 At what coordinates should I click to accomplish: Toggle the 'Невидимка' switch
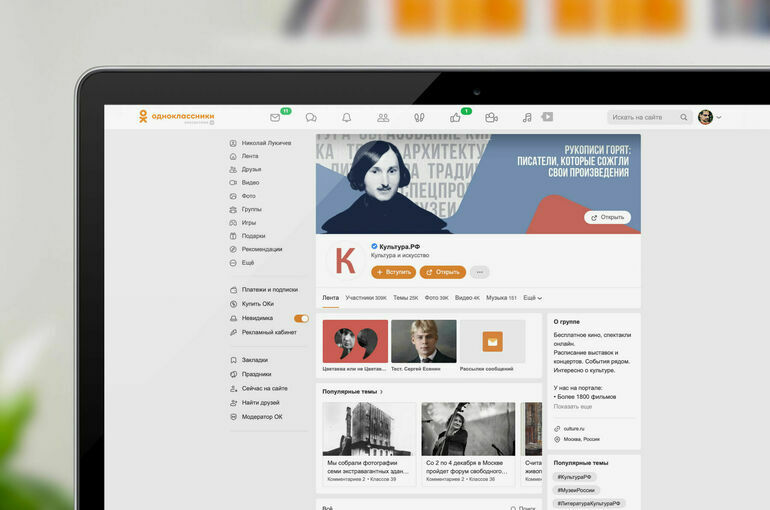tap(301, 319)
